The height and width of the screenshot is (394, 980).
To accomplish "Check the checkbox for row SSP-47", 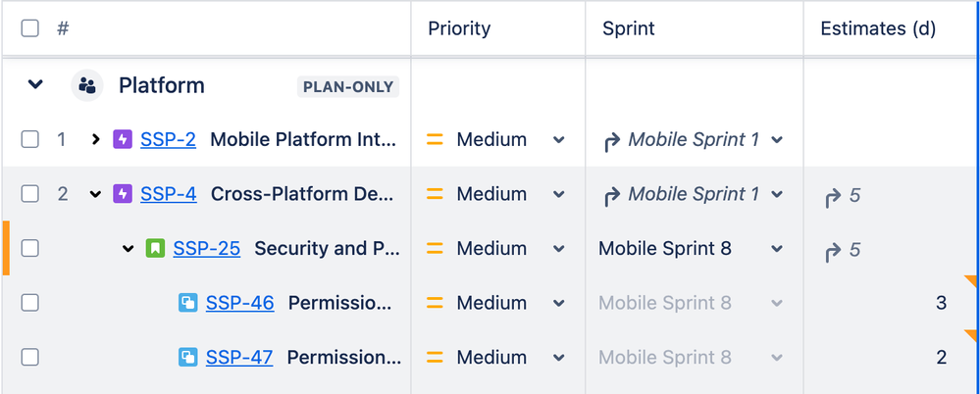I will [x=30, y=357].
